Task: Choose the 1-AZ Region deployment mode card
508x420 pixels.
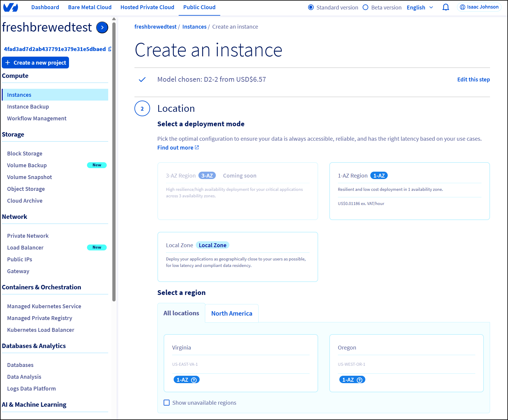Action: click(x=409, y=191)
